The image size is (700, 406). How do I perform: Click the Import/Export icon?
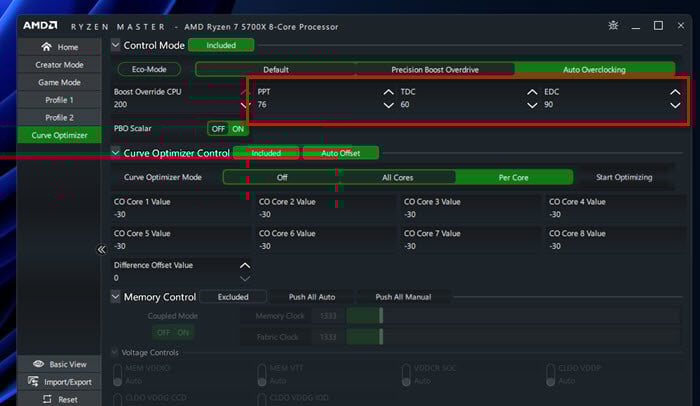(33, 381)
